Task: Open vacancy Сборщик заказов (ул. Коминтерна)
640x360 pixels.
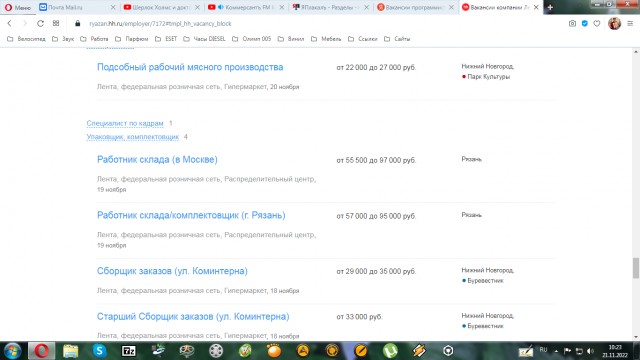Action: pos(172,271)
